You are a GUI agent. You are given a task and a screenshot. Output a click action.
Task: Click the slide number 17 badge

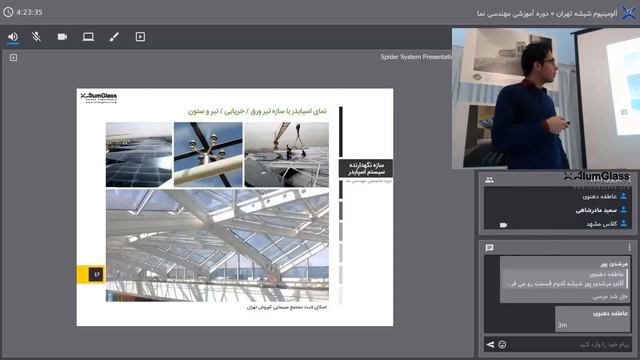click(96, 274)
